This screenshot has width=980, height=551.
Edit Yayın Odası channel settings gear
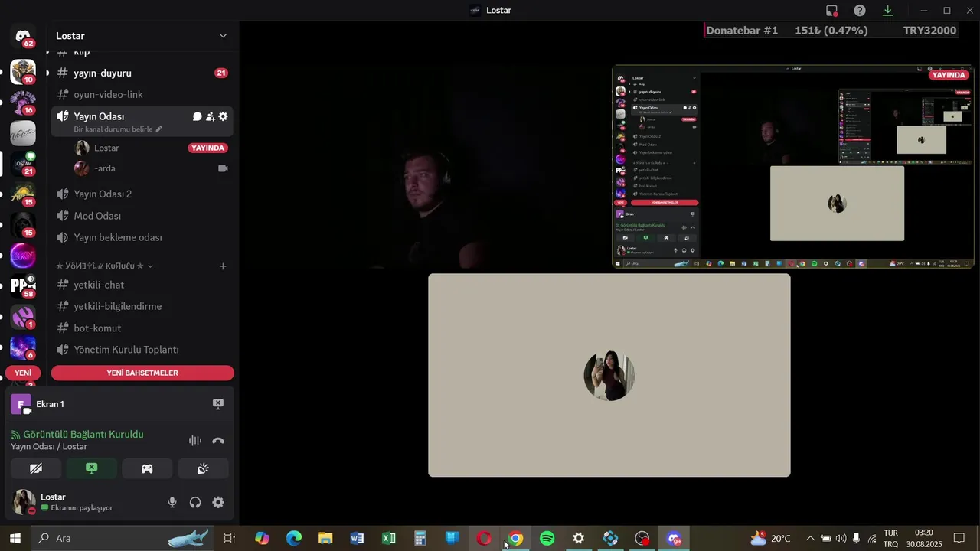(223, 116)
